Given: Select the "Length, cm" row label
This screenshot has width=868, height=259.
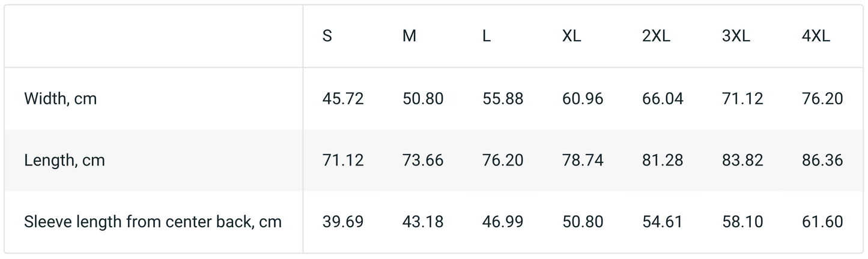Looking at the screenshot, I should coord(64,161).
